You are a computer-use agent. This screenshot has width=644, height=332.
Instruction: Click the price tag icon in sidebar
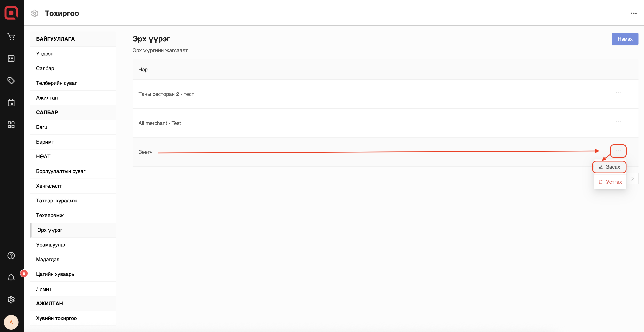[x=11, y=81]
